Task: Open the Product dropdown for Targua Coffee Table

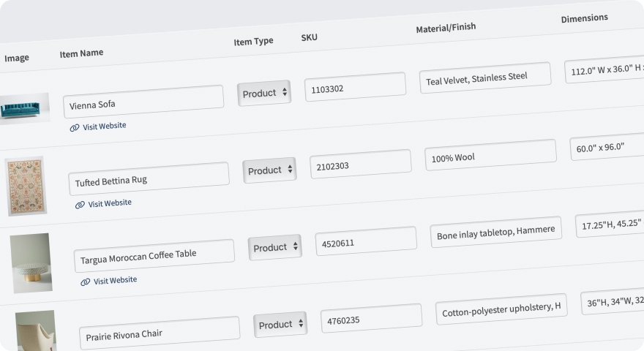Action: click(274, 247)
